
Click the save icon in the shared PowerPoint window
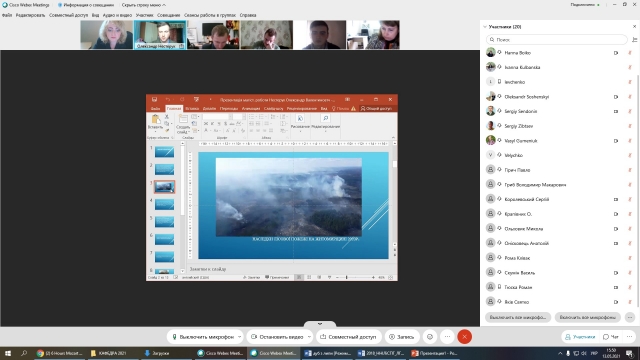coord(154,100)
